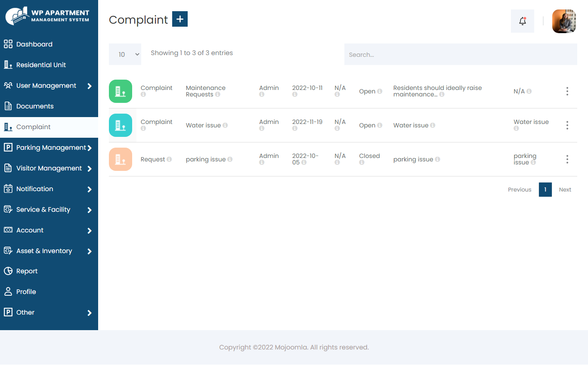Click the Profile person icon
Viewport: 588px width, 365px height.
pyautogui.click(x=8, y=291)
